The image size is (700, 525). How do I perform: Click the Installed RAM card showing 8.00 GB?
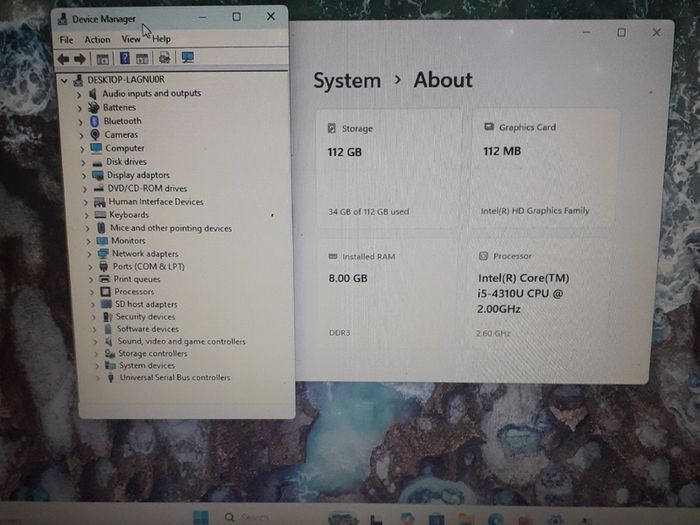pos(388,295)
